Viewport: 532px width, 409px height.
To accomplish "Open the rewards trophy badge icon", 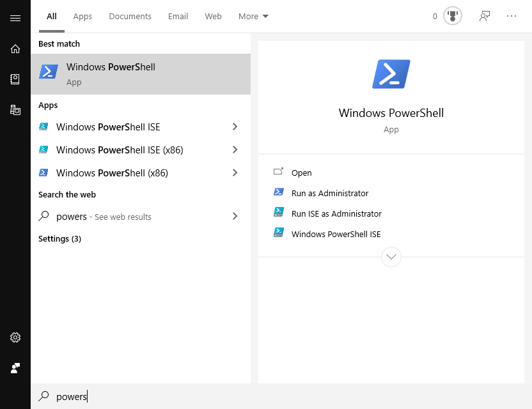I will coord(453,16).
